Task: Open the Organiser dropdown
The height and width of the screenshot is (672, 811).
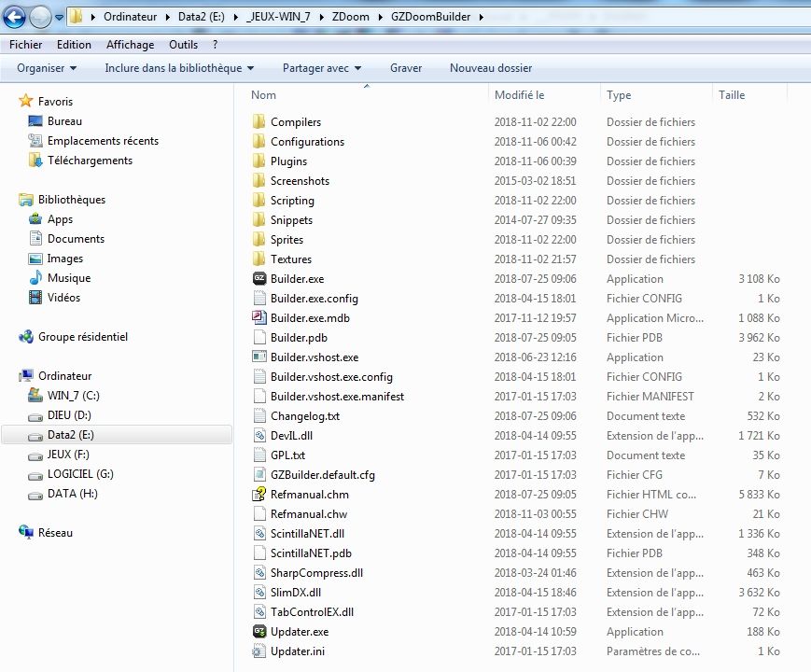Action: pyautogui.click(x=47, y=68)
